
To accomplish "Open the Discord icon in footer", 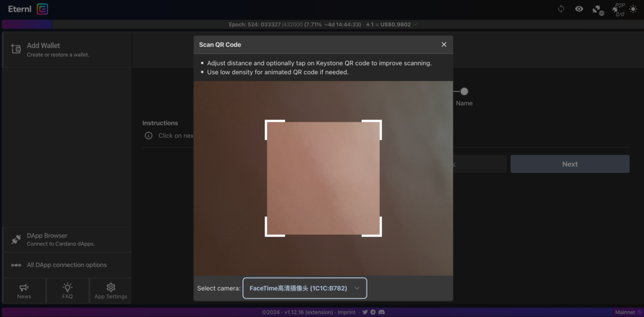I will pos(381,312).
